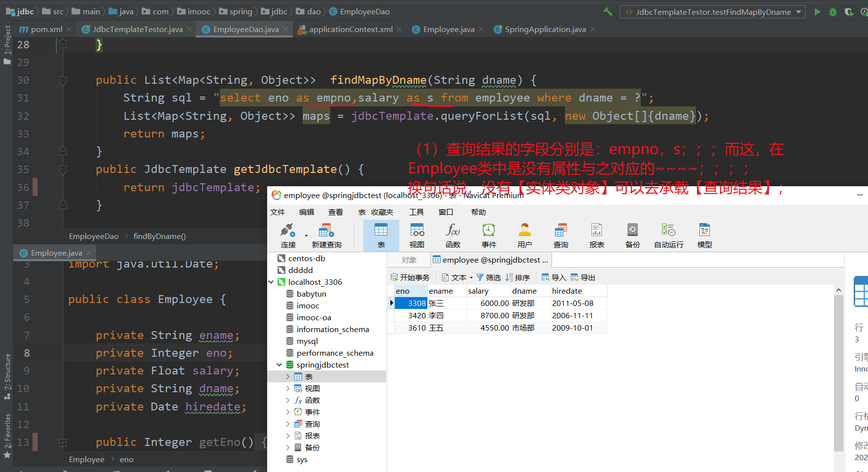Screen dimensions: 868x472
Task: Click the Debug bug icon
Action: click(833, 12)
